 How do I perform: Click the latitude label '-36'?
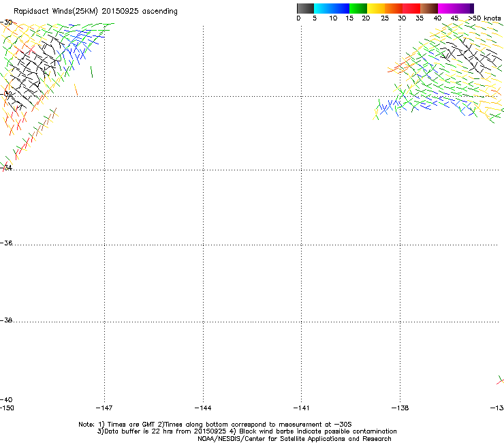tap(6, 243)
